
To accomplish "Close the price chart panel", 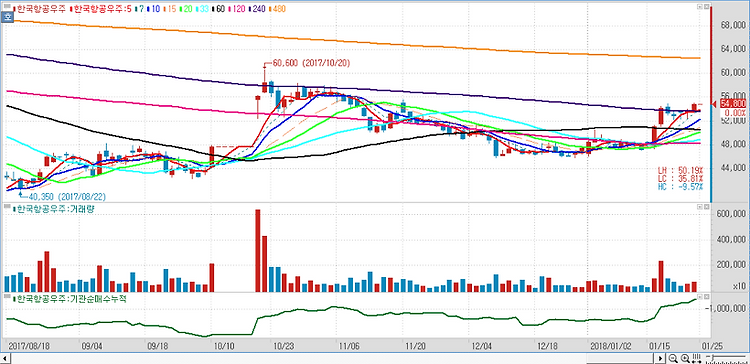I will pos(706,7).
